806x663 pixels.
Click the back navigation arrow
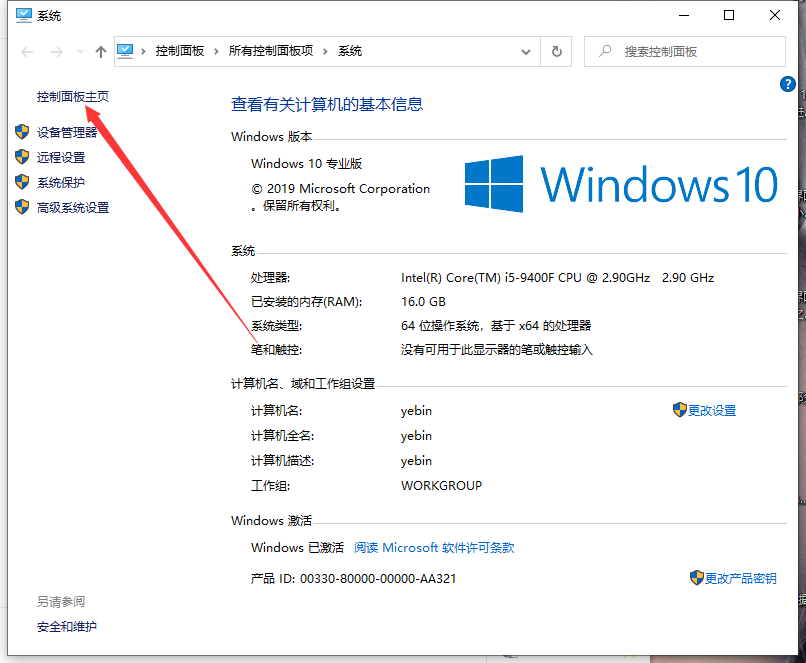coord(27,51)
